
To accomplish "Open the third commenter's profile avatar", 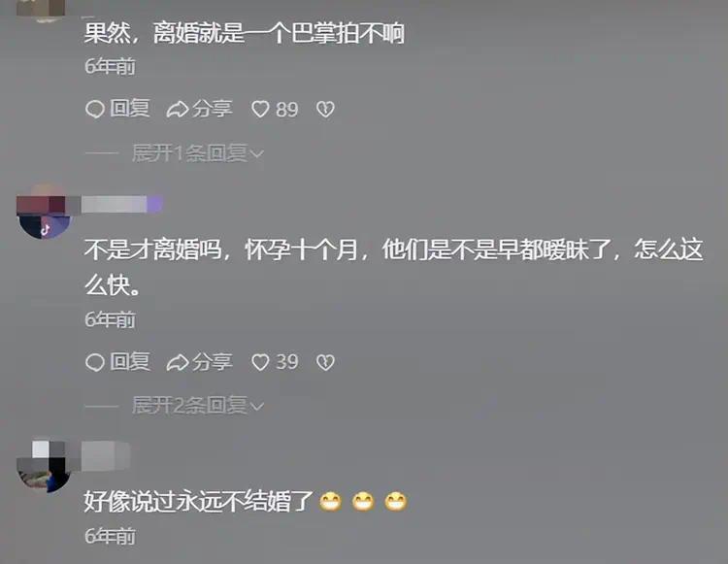I will tap(44, 467).
